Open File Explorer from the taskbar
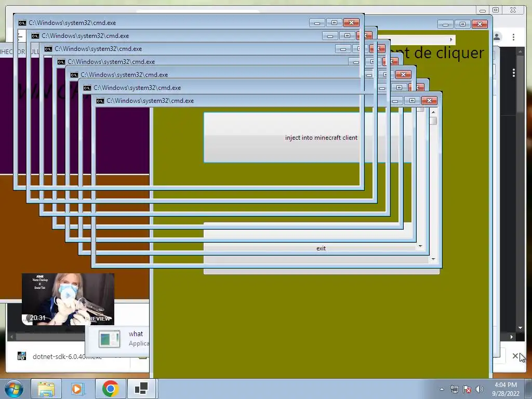532x399 pixels. (46, 389)
